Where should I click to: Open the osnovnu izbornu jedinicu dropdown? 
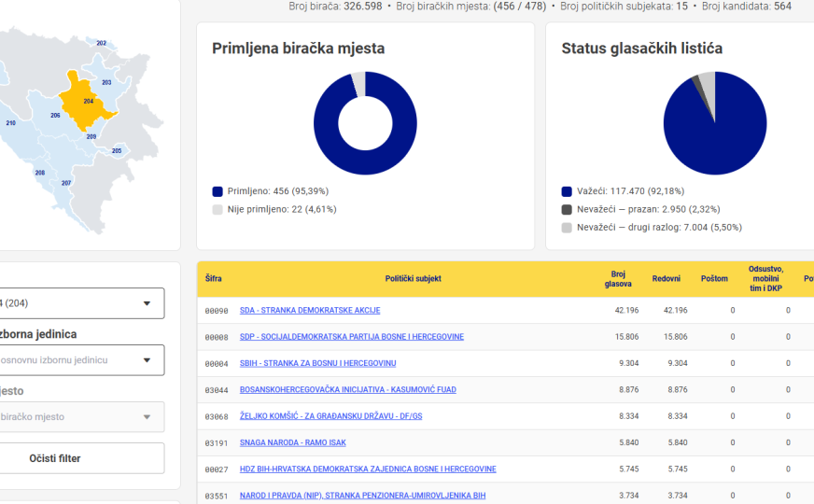[82, 360]
